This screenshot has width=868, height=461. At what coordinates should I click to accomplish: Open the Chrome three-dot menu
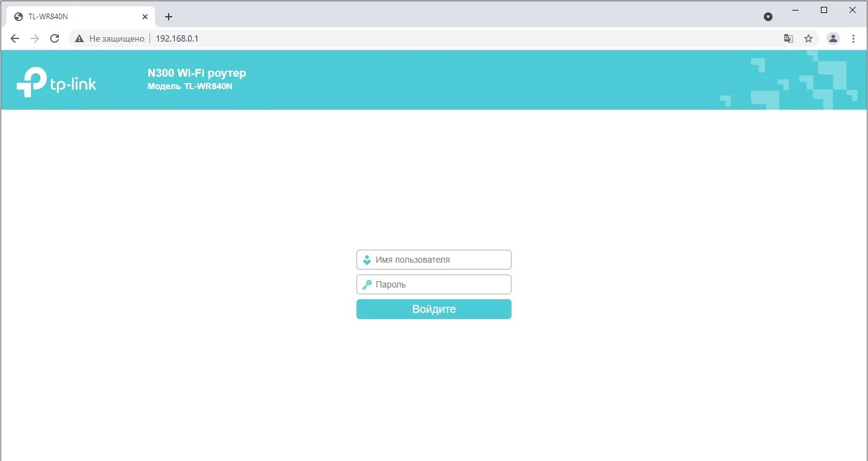tap(853, 38)
